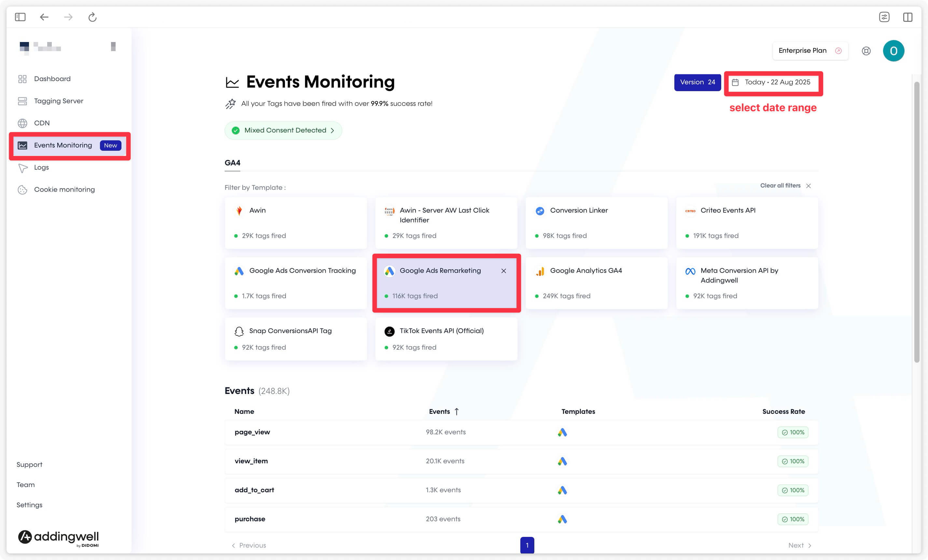Click Clear all filters
Screen dimensions: 928x560
[x=785, y=186]
